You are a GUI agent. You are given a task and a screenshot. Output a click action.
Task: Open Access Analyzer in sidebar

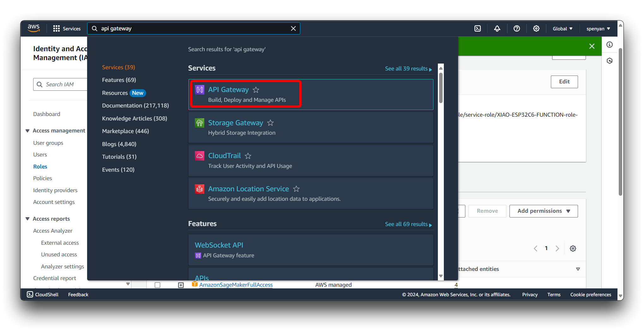[53, 231]
